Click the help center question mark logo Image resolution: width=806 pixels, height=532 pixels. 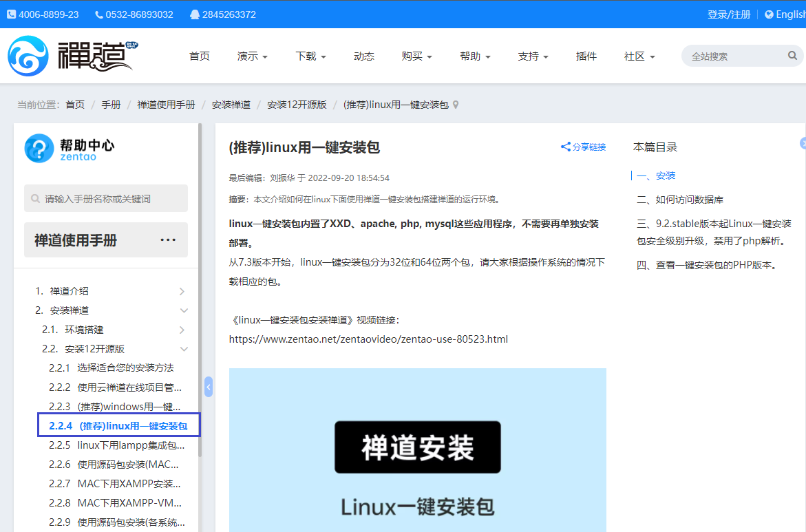coord(39,148)
